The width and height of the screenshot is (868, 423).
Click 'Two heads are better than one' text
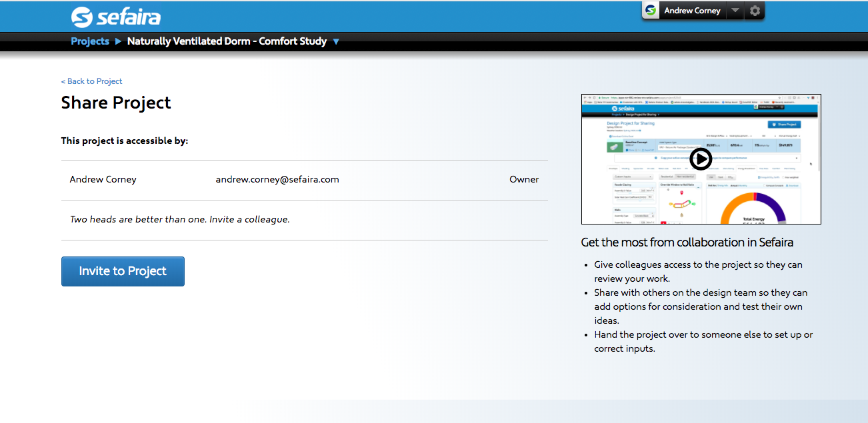coord(180,219)
